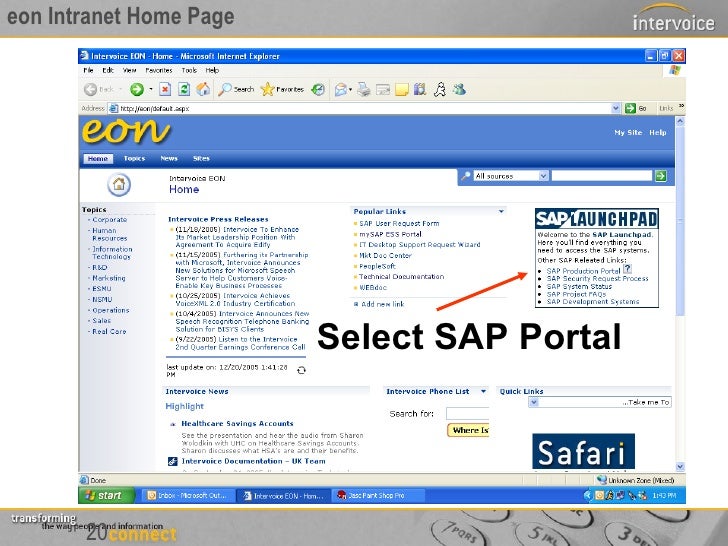Screen dimensions: 728x546
Task: Select the Sites tab in eon navigation
Action: click(201, 158)
